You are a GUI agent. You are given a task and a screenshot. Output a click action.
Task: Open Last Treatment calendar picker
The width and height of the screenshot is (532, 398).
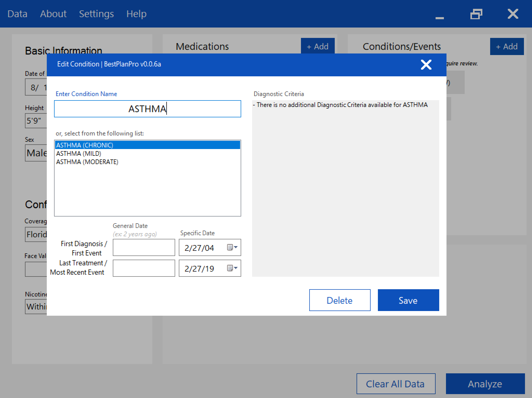point(232,268)
